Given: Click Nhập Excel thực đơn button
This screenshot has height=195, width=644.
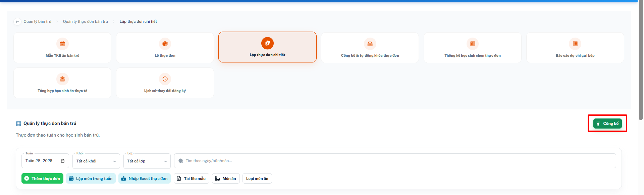Looking at the screenshot, I should coord(145,179).
